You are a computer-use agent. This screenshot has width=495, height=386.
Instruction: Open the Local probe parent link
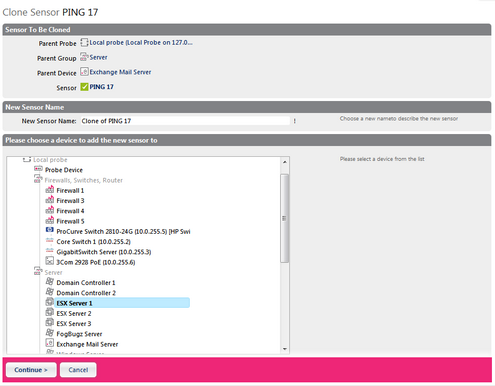141,43
